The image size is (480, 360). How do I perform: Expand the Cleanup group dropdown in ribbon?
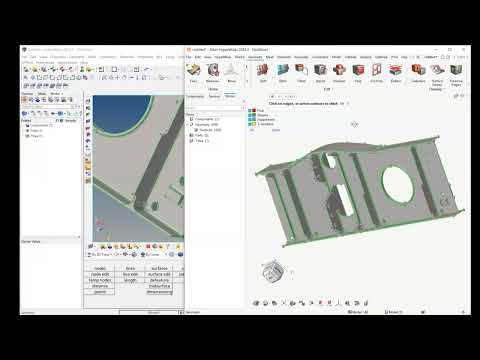437,89
